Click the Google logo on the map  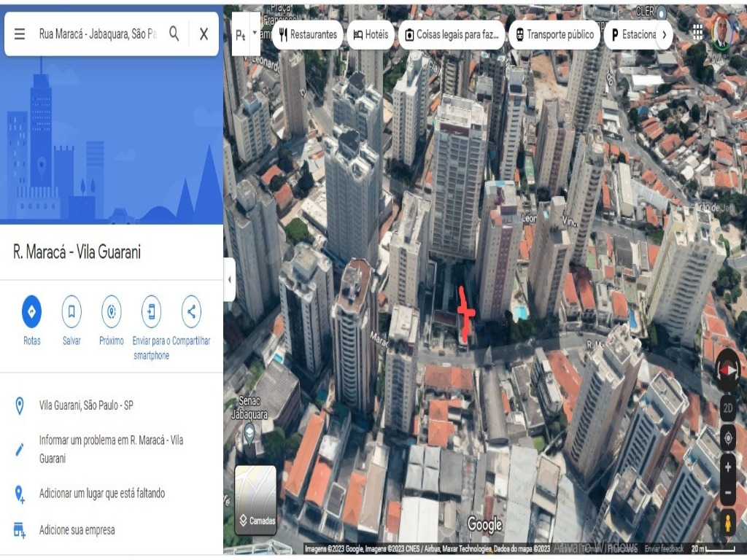tap(484, 524)
